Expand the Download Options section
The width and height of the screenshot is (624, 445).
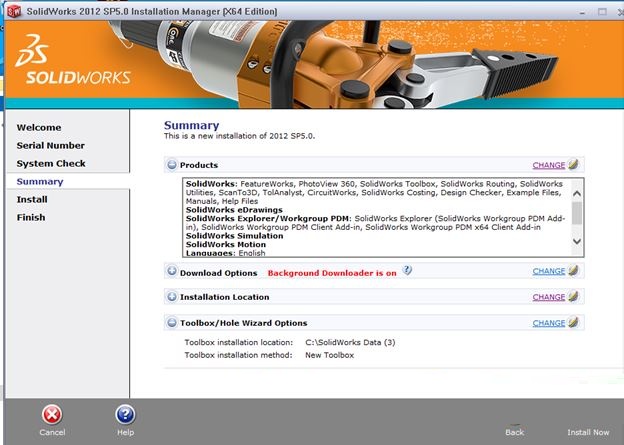tap(172, 271)
